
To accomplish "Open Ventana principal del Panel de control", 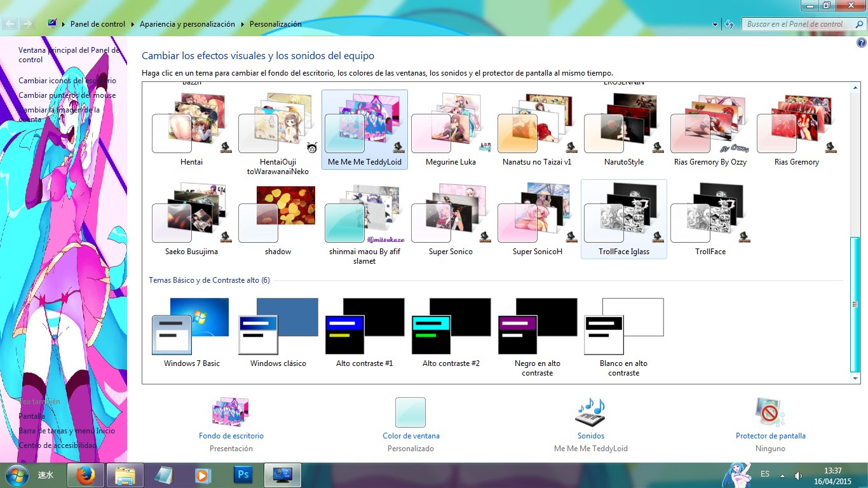I will tap(69, 55).
